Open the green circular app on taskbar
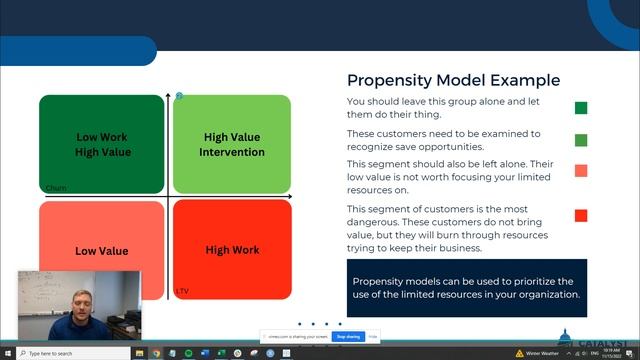The image size is (640, 360). 189,353
